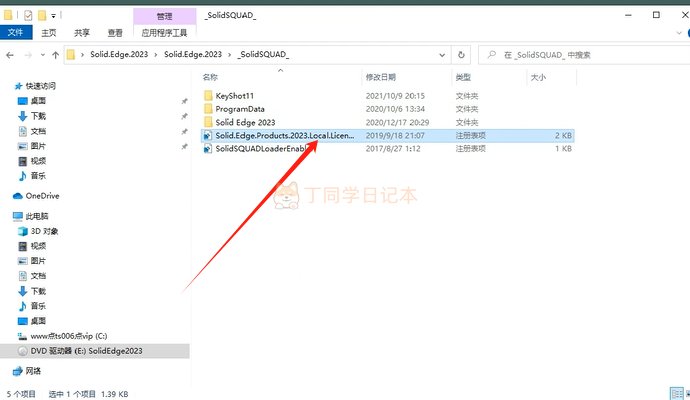The width and height of the screenshot is (690, 400).
Task: Select the Solid Edge 2023 folder
Action: coord(245,122)
